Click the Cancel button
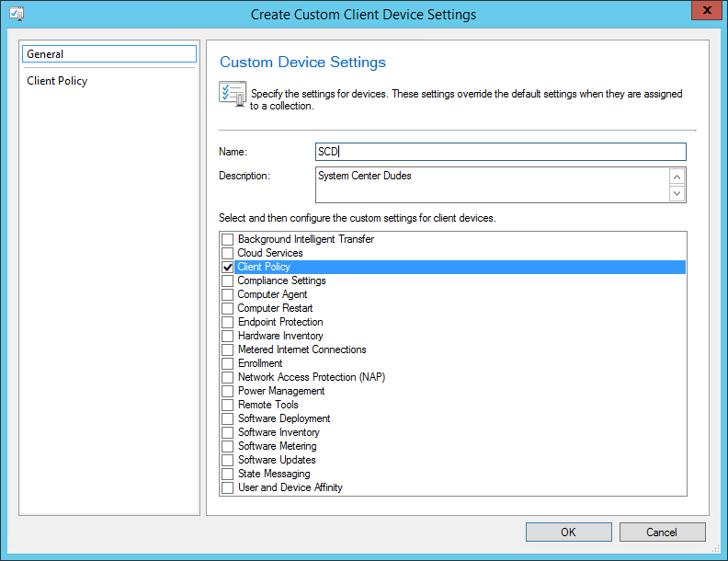Viewport: 728px width, 561px height. point(662,532)
